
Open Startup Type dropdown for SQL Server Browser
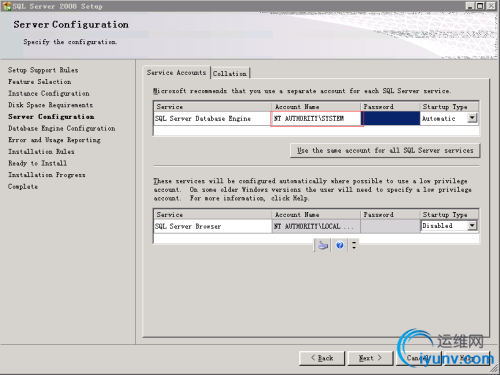[x=472, y=226]
